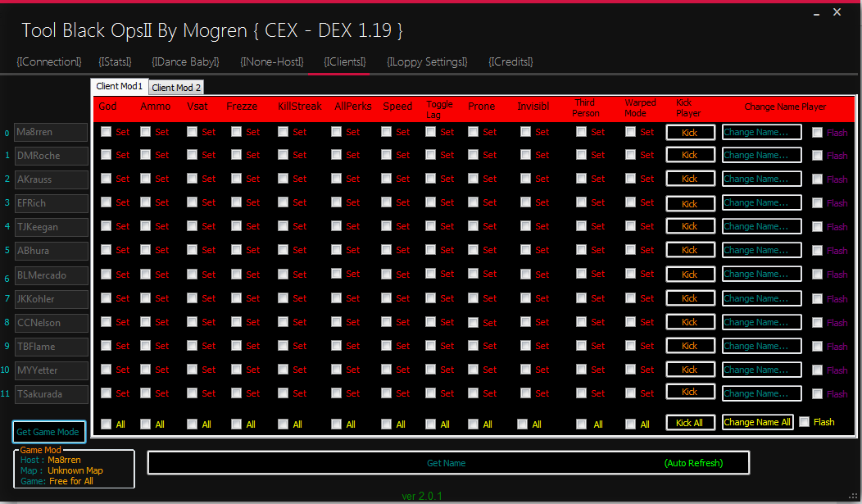Check the Vsat box for AKrauss
Viewport: 862px width, 504px height.
point(192,179)
